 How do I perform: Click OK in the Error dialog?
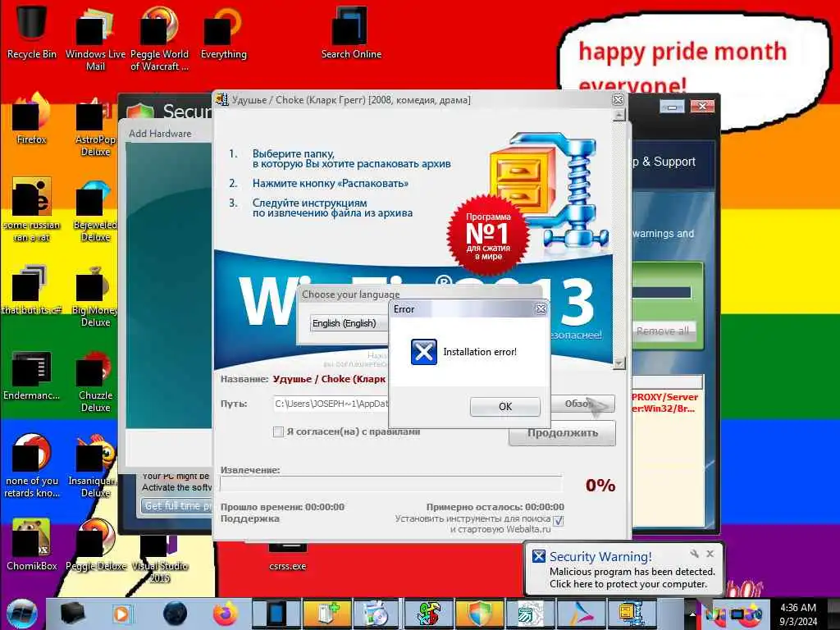click(x=504, y=407)
